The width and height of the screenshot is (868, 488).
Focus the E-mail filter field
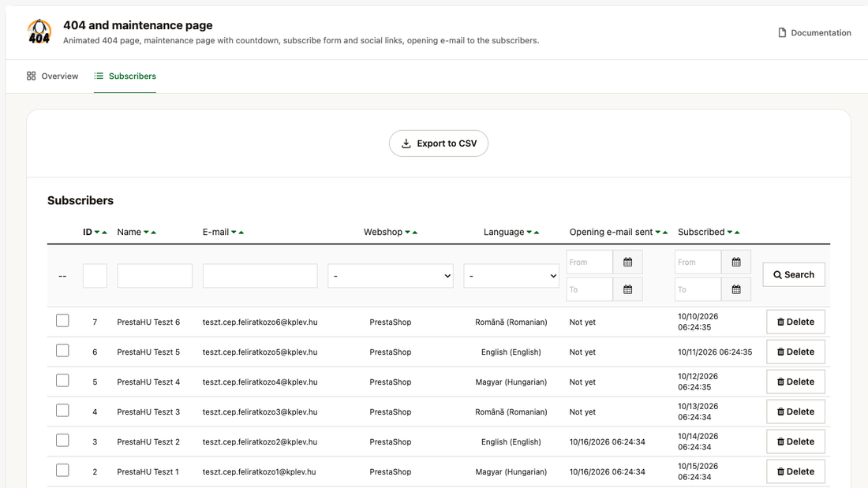[x=260, y=276]
